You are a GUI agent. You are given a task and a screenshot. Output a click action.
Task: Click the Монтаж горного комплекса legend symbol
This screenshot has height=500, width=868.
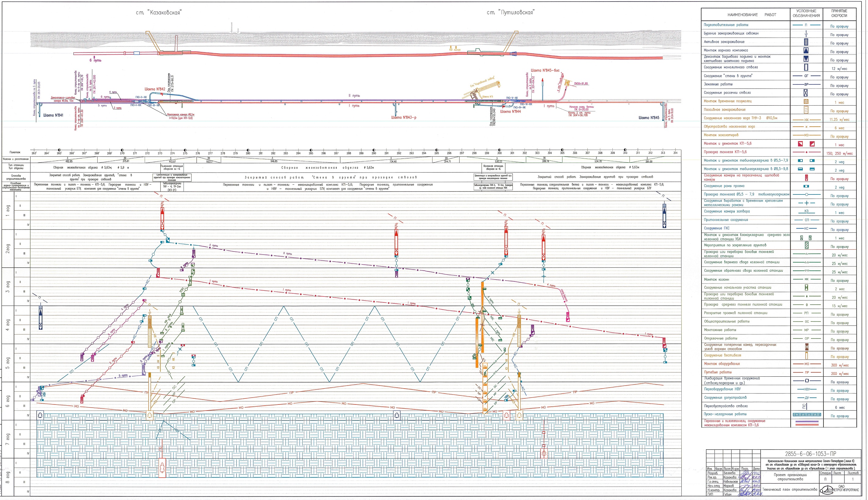806,50
